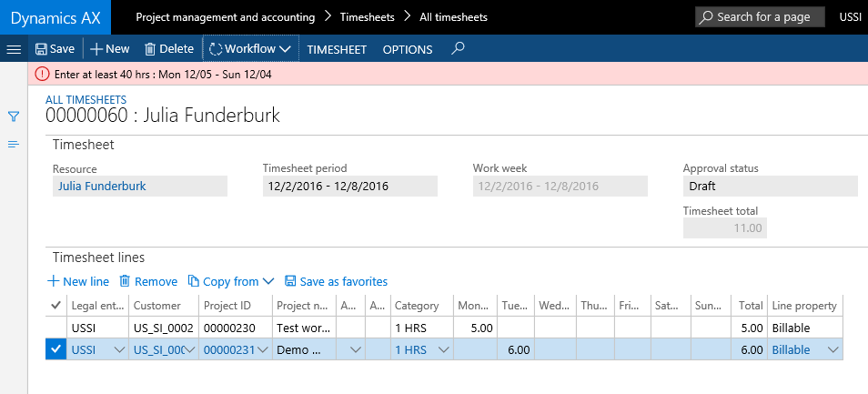The height and width of the screenshot is (394, 868).
Task: Open the OPTIONS tab
Action: pos(408,49)
